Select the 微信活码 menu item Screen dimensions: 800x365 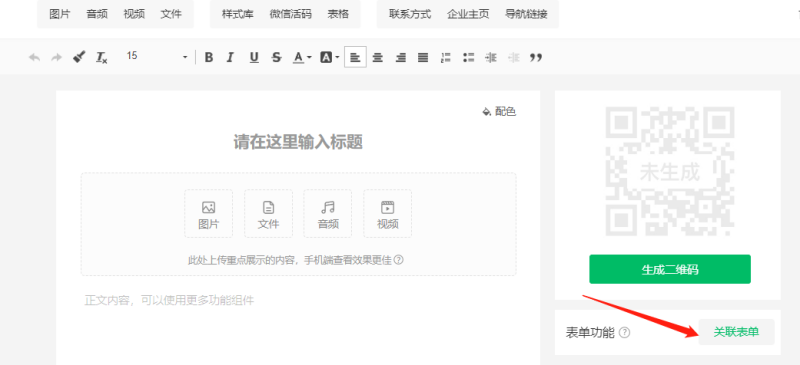pyautogui.click(x=290, y=14)
